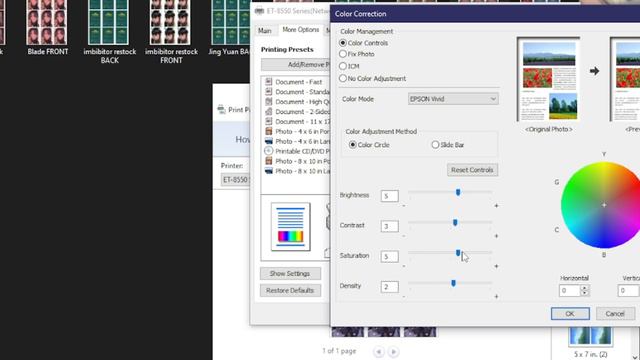Click the minus sign beside Brightness slider
The image size is (640, 360).
pos(404,206)
